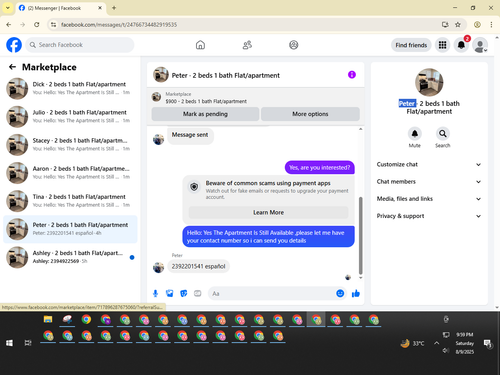
Task: Open Chrome's three-dot menu
Action: coord(491,24)
